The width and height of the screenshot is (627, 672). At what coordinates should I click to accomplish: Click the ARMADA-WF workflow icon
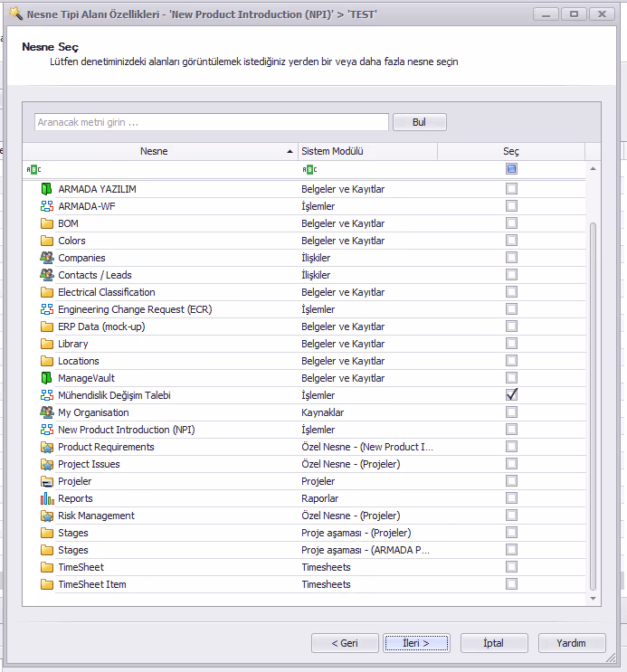click(47, 206)
